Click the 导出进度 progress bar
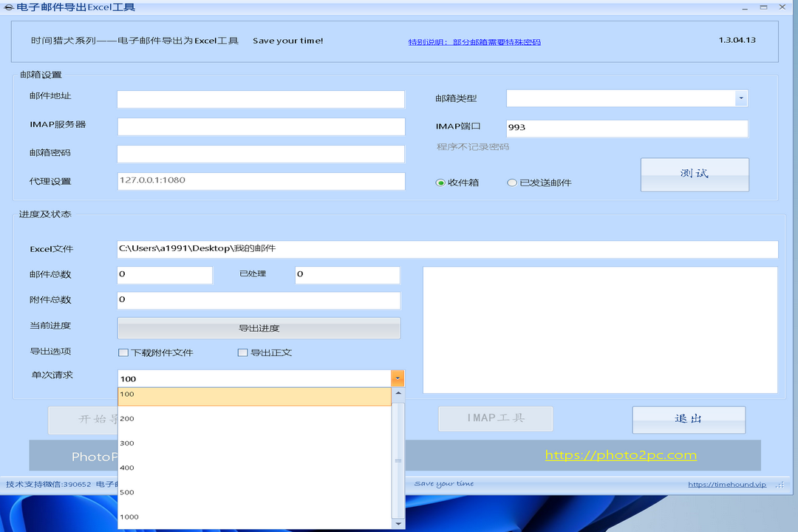The width and height of the screenshot is (798, 532). coord(259,328)
